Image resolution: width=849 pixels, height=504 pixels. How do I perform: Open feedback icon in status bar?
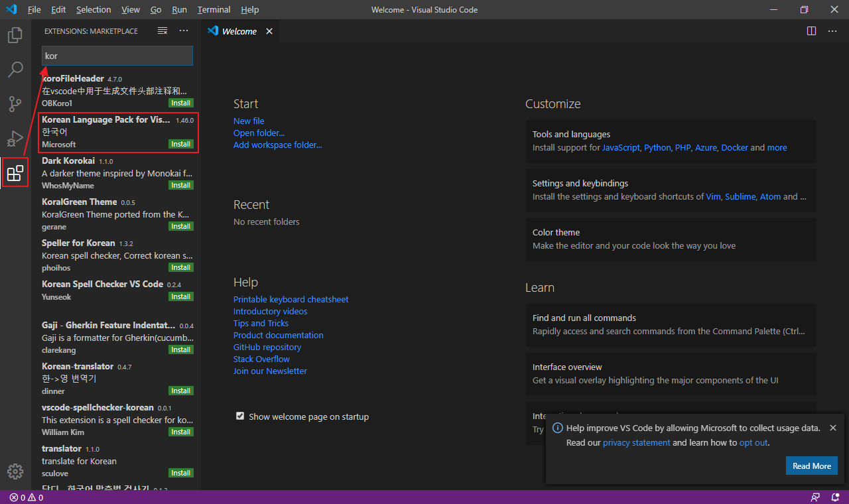pos(815,497)
